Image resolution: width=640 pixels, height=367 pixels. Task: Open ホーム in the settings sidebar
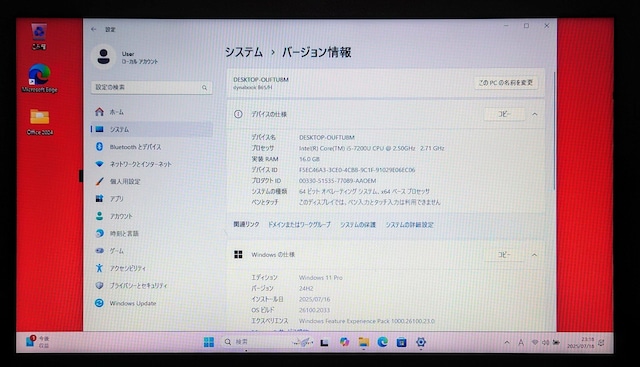click(151, 112)
